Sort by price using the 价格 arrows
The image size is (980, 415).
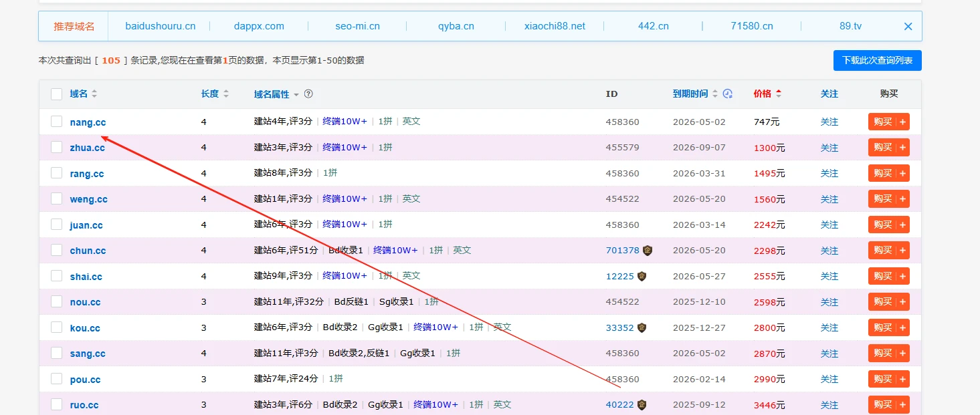779,94
